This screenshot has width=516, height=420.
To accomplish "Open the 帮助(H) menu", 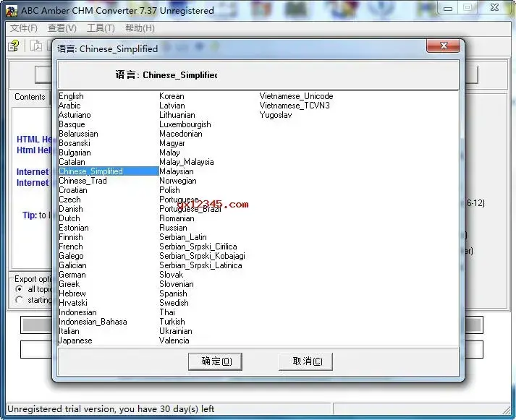I will (x=140, y=28).
